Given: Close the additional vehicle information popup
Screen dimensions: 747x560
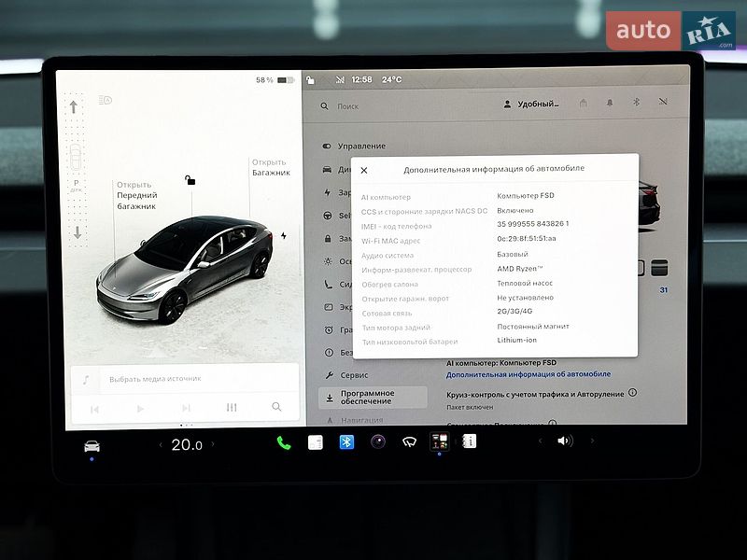Looking at the screenshot, I should 364,170.
